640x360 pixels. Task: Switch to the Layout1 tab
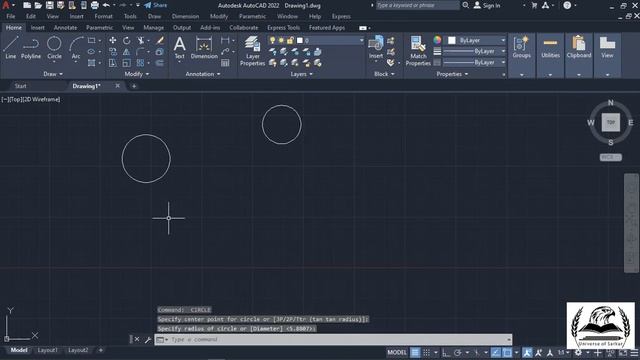pos(47,350)
